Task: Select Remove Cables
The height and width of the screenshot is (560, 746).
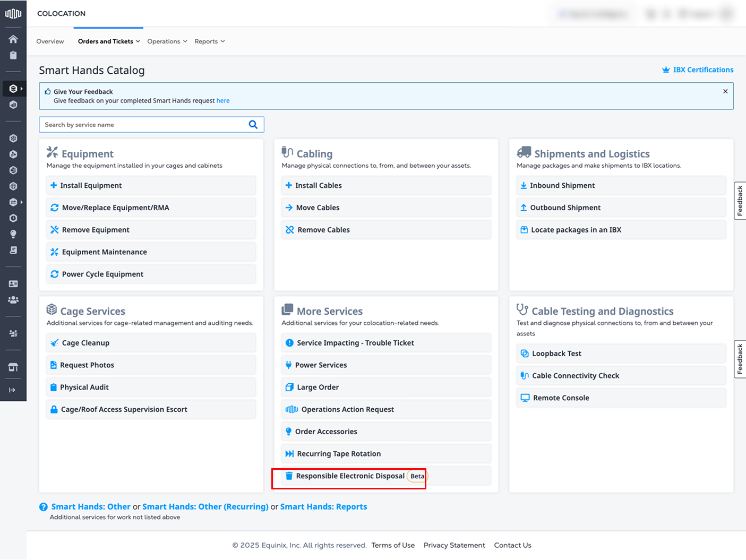Action: coord(386,230)
